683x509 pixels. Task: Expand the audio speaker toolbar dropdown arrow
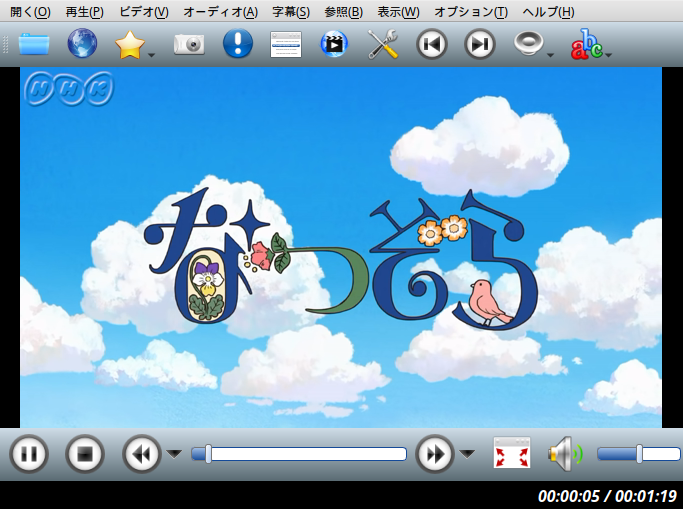550,55
